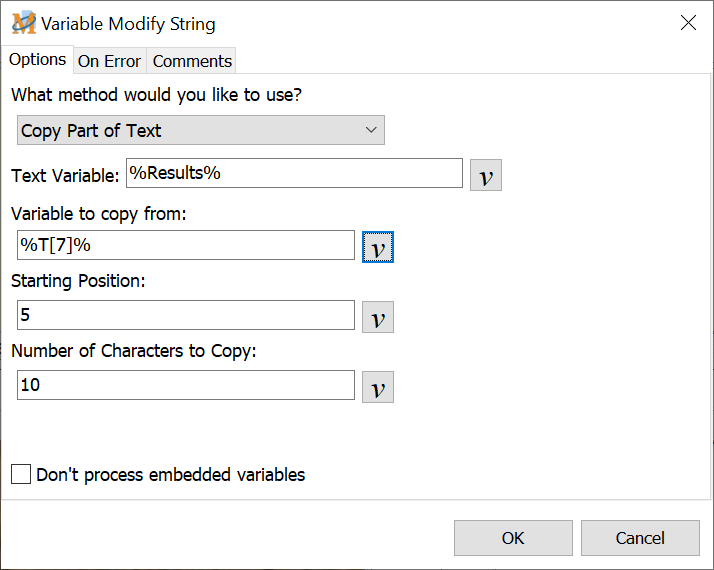Go to the Comments tab

point(192,61)
